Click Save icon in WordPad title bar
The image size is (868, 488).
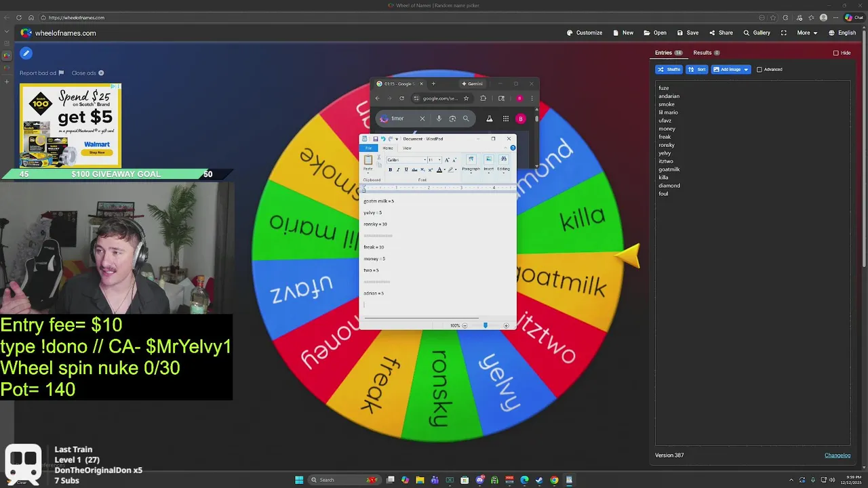click(x=375, y=139)
